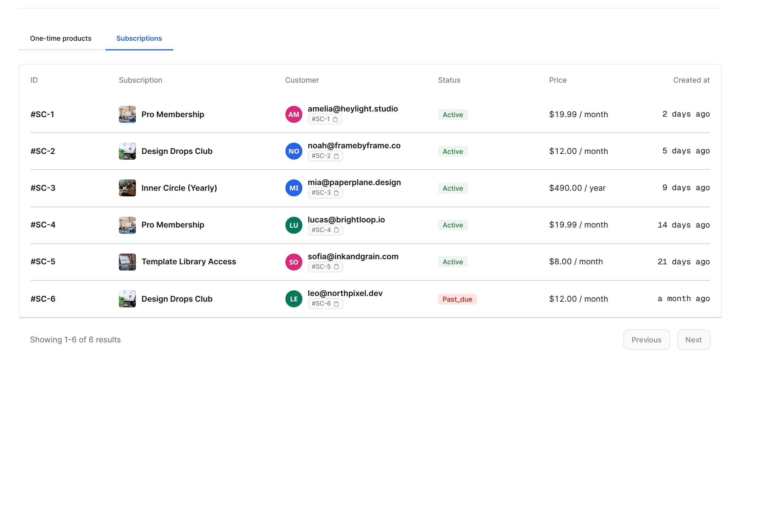Click Template Library Access subscription name
Viewport: 761px width, 532px height.
(189, 261)
